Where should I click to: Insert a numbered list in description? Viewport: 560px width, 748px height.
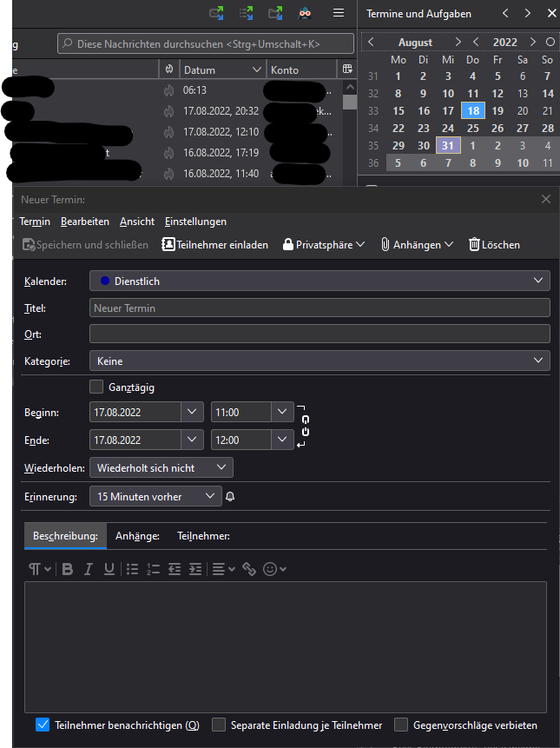click(x=154, y=569)
